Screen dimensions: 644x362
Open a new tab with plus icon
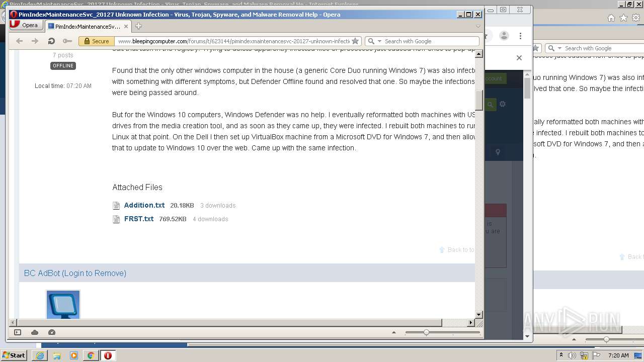point(139,26)
